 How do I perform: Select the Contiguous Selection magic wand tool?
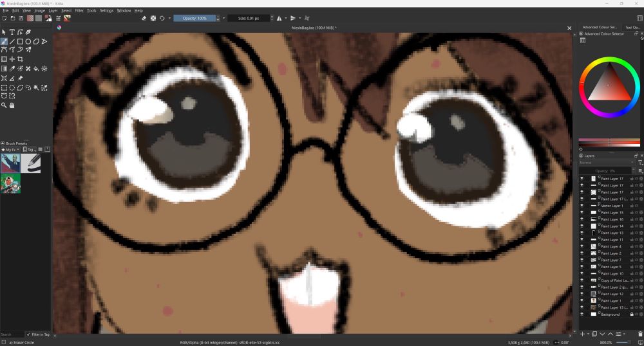(36, 87)
